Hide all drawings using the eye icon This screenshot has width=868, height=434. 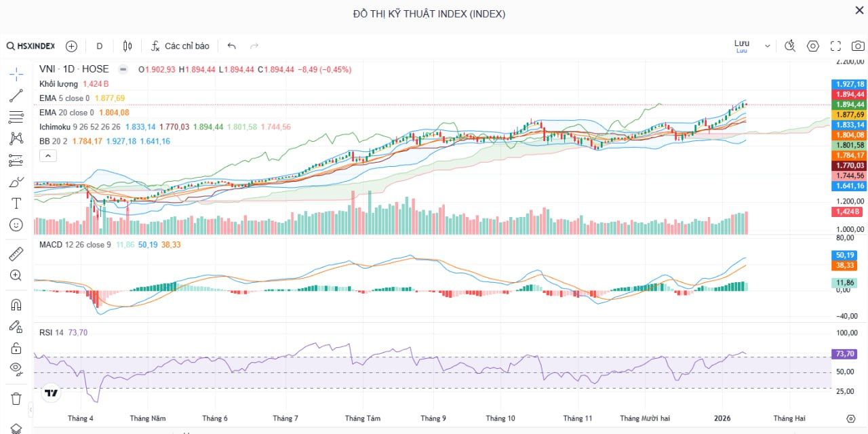tap(16, 370)
